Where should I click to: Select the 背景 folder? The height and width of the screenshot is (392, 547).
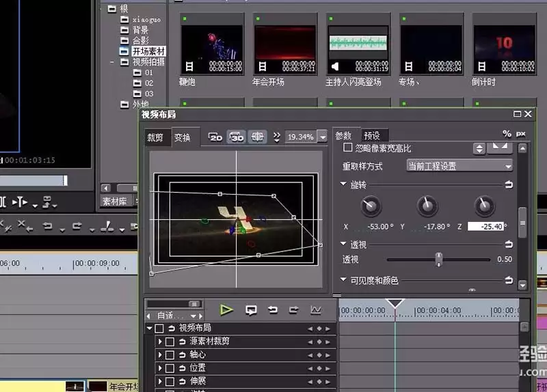[x=140, y=30]
